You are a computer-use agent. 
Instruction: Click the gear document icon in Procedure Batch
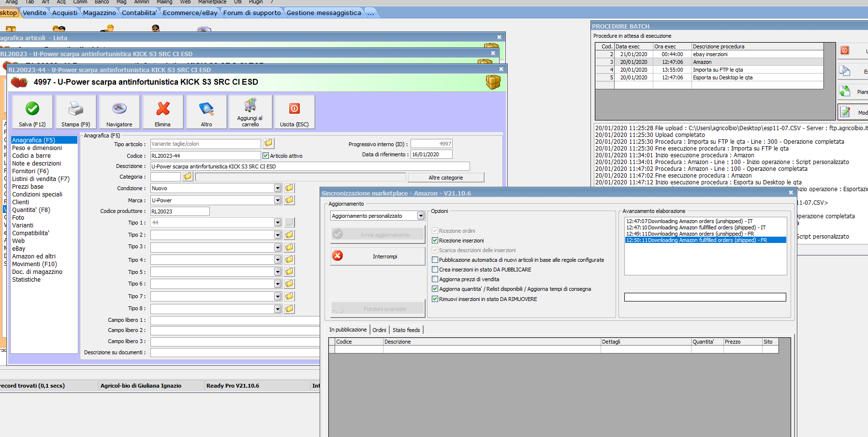(845, 71)
